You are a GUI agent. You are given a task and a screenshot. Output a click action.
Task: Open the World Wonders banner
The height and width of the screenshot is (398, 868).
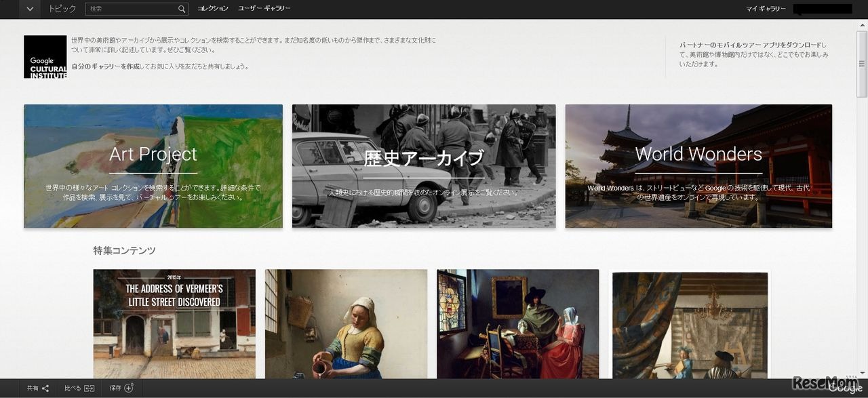pyautogui.click(x=698, y=166)
